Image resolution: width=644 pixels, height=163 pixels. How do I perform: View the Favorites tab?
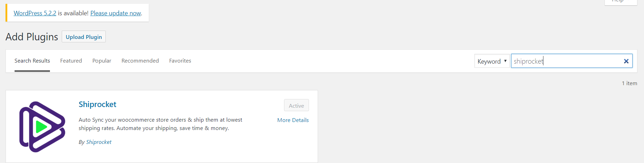tap(180, 61)
